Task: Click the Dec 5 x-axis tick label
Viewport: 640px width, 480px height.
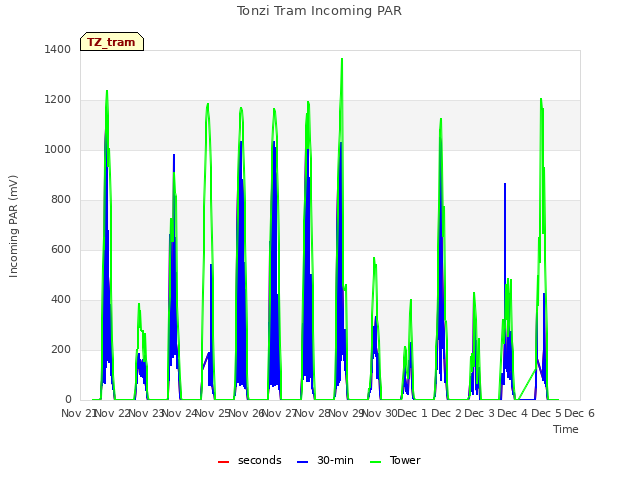Action: pyautogui.click(x=546, y=413)
